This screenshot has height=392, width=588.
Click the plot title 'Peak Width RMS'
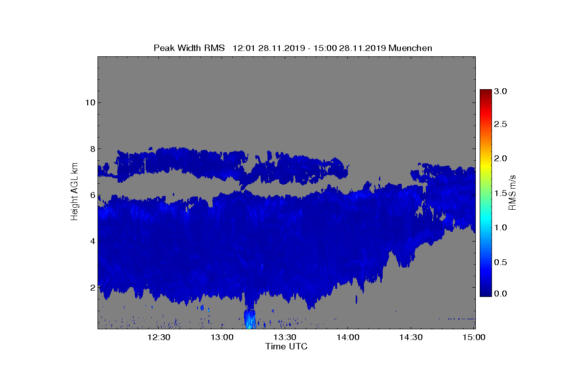(x=189, y=48)
